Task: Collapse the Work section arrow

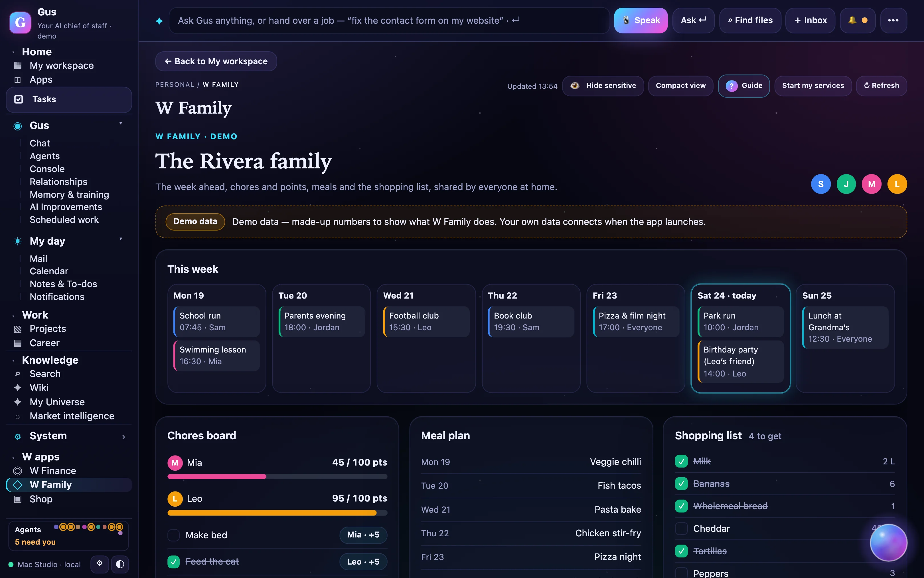Action: pyautogui.click(x=13, y=316)
